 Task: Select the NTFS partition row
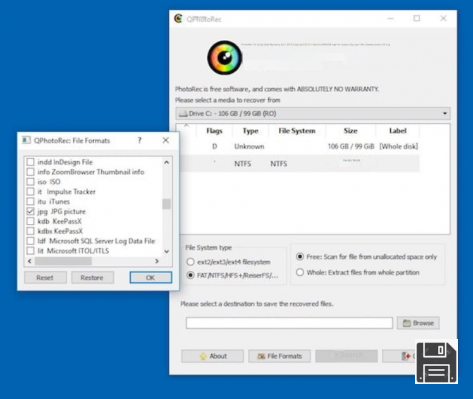300,163
